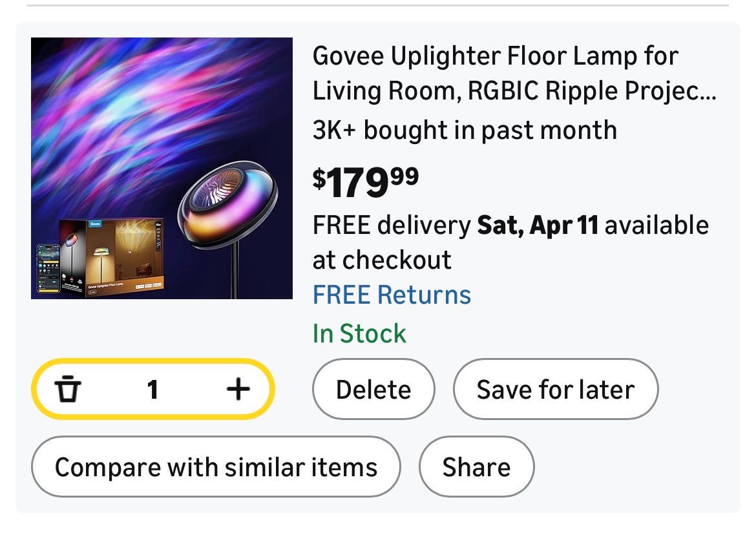This screenshot has height=537, width=756.
Task: Click the $179.99 price
Action: [366, 184]
